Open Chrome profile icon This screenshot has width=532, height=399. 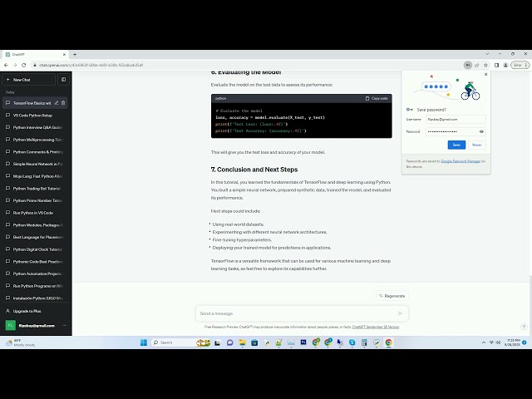pyautogui.click(x=505, y=65)
